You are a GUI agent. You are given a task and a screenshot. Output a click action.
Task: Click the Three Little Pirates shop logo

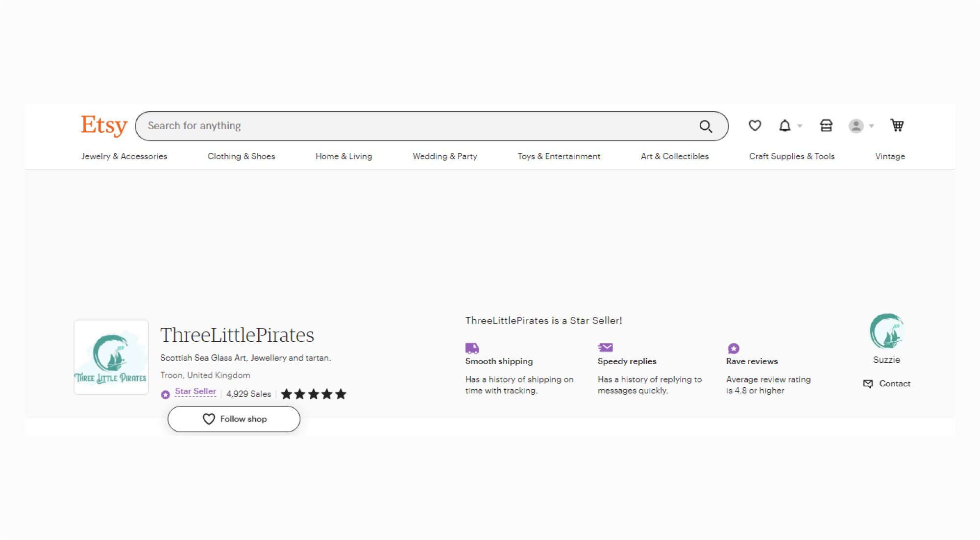111,357
